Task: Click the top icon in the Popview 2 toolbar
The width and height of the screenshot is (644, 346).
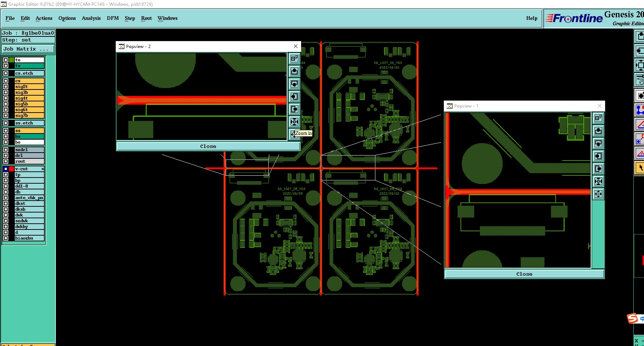Action: [294, 58]
